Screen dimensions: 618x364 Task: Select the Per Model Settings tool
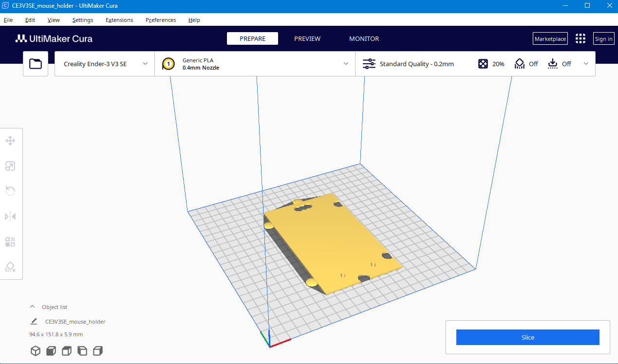click(x=10, y=242)
